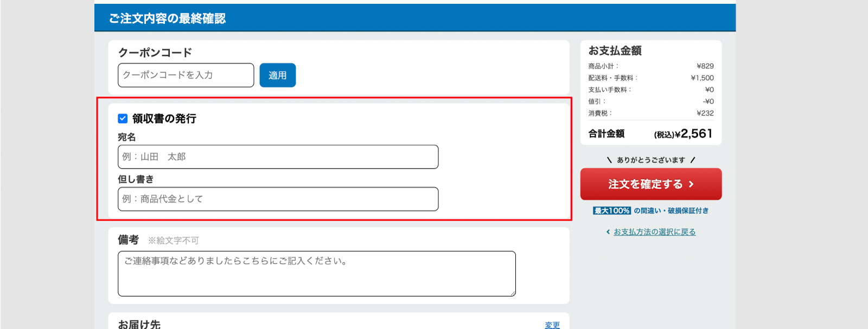The image size is (868, 329).
Task: Click the ありがとうございます caption text
Action: click(651, 160)
